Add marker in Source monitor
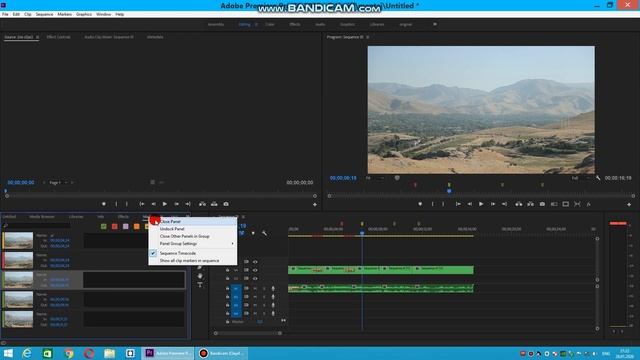 click(104, 204)
